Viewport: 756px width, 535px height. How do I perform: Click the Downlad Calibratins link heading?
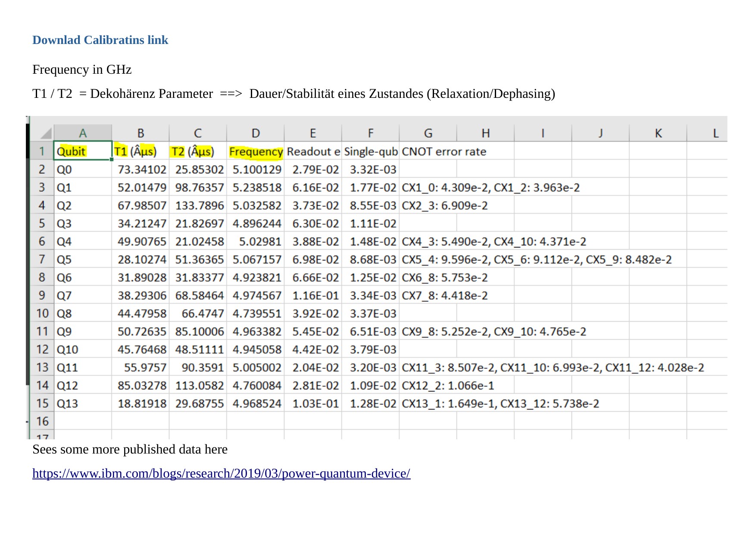coord(100,40)
